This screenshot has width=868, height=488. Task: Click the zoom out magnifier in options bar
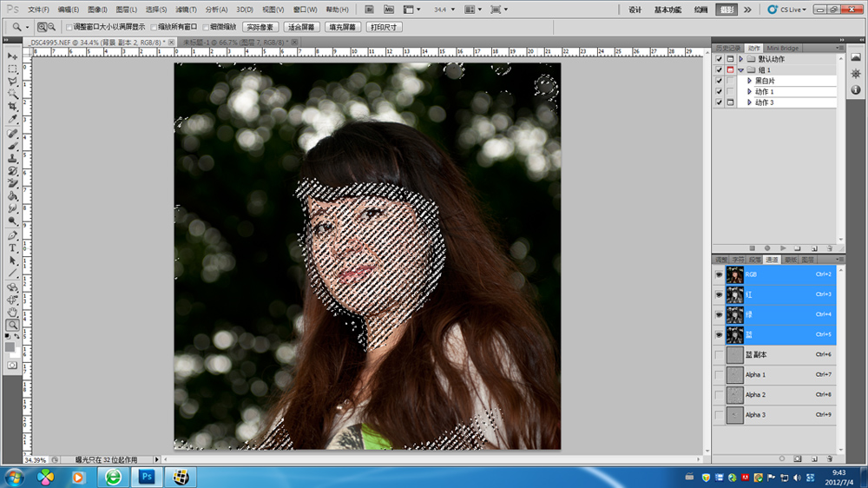(51, 27)
